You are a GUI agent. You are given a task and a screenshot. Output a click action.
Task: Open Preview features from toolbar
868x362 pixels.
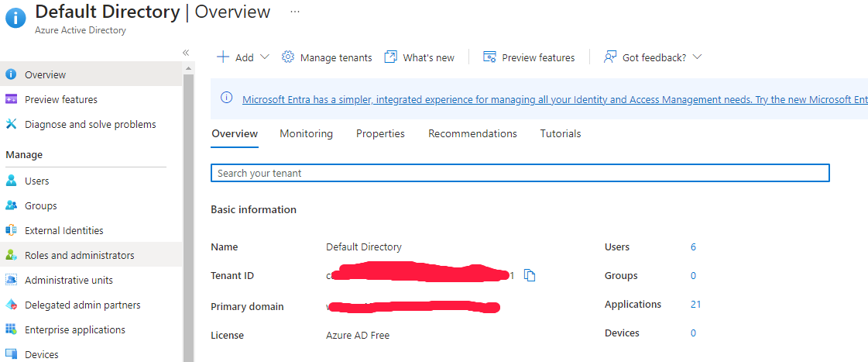click(529, 57)
